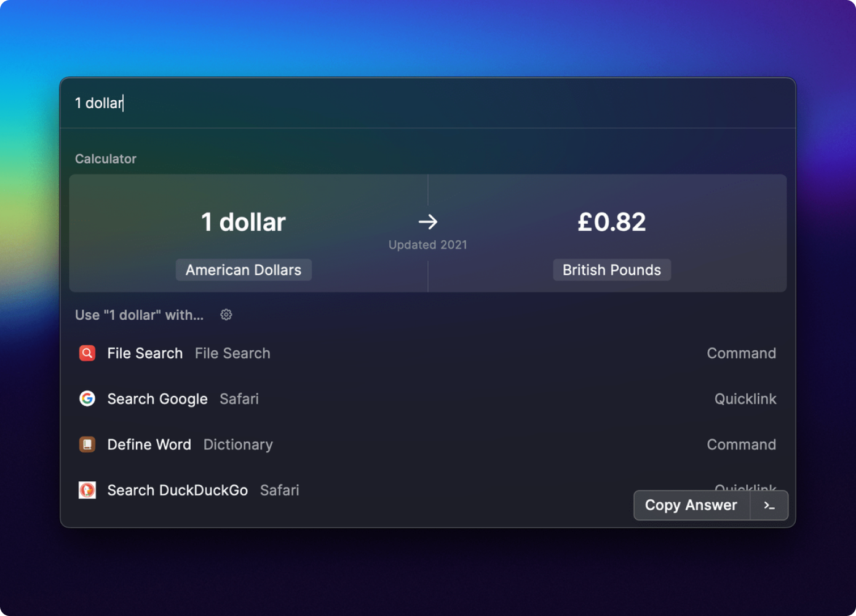Select the British Pounds currency badge
856x616 pixels.
click(x=611, y=270)
